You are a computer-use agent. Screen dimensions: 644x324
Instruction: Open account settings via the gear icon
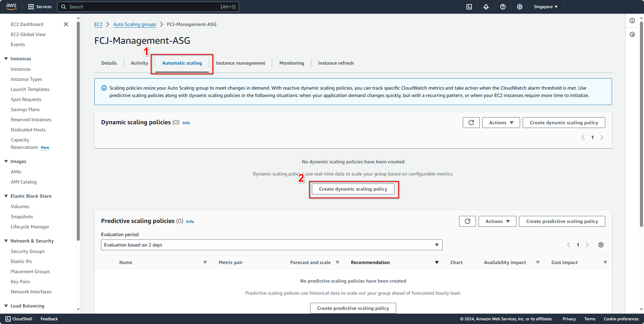click(519, 7)
